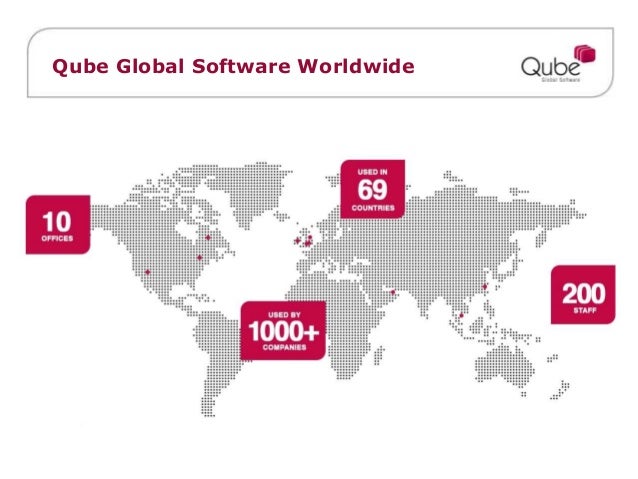
Task: Select the 200 Staff badge
Action: pyautogui.click(x=583, y=295)
